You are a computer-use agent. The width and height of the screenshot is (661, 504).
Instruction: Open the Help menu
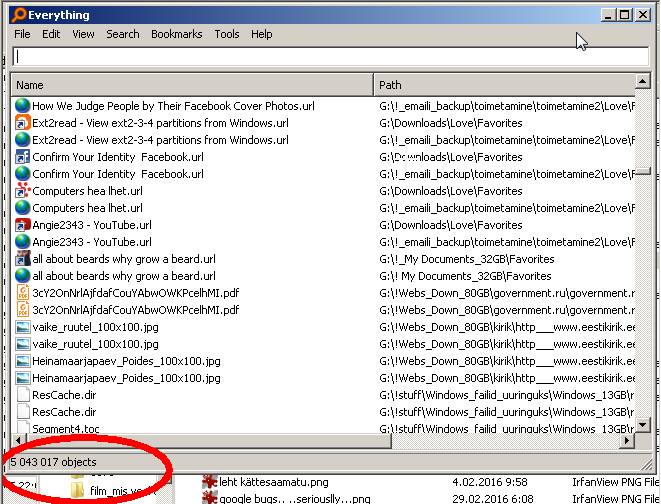click(x=261, y=34)
